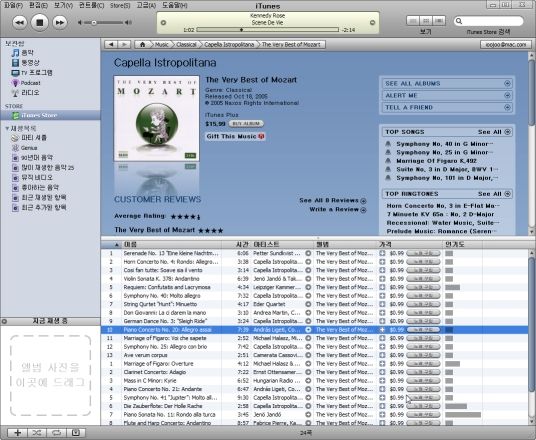
Task: Open the 고급(A) menu
Action: pyautogui.click(x=146, y=5)
